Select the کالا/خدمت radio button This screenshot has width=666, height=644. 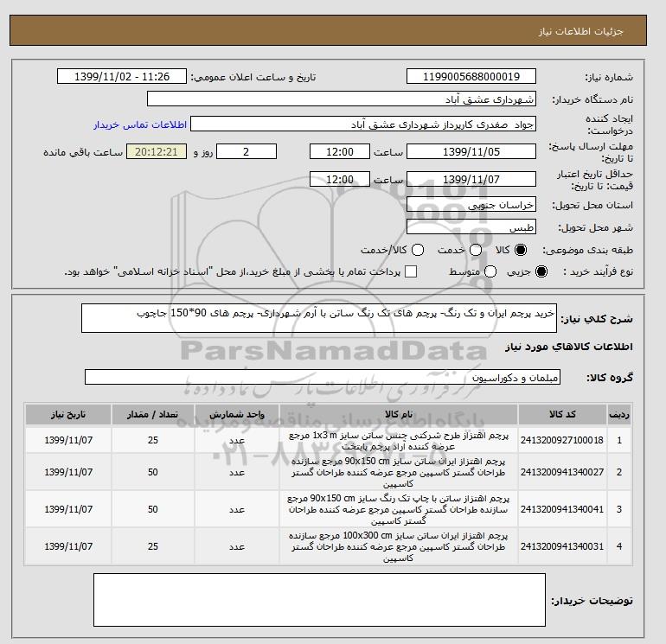pyautogui.click(x=418, y=250)
